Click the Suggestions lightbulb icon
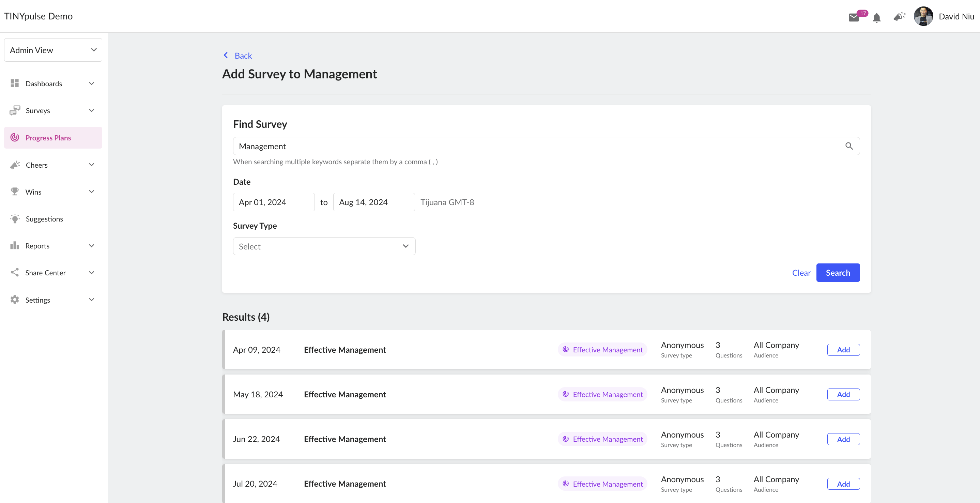This screenshot has height=503, width=980. [x=15, y=219]
